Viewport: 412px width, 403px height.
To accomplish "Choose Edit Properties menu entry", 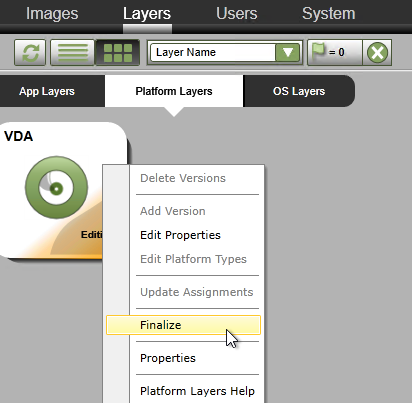I will 180,235.
